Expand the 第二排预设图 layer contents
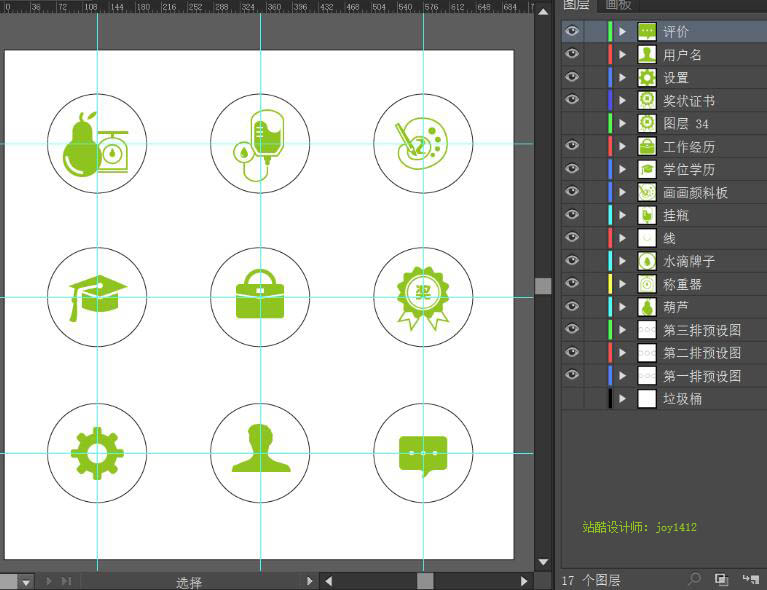Screen dimensions: 767x590 (622, 353)
